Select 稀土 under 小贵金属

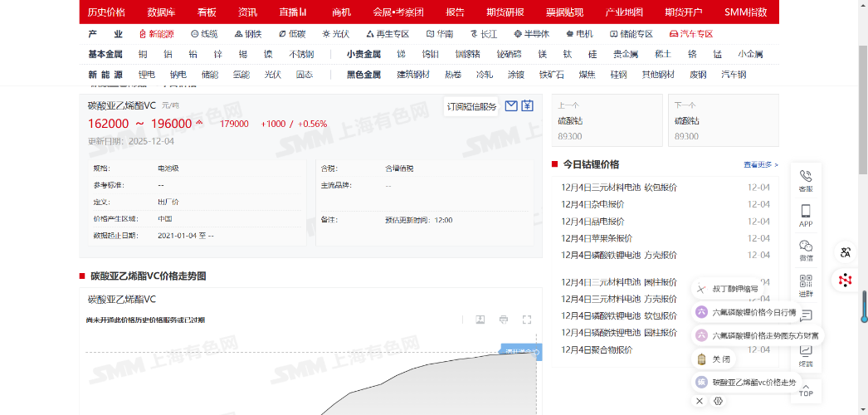click(x=663, y=54)
